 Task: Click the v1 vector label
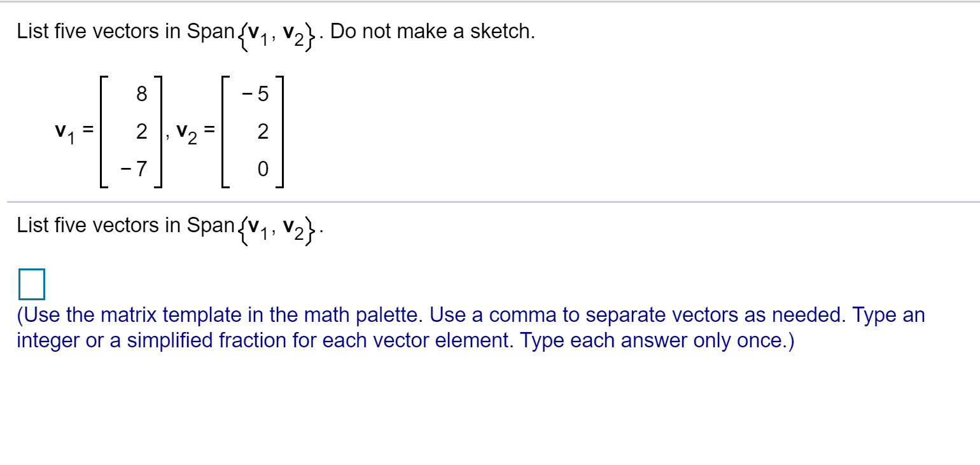(64, 130)
